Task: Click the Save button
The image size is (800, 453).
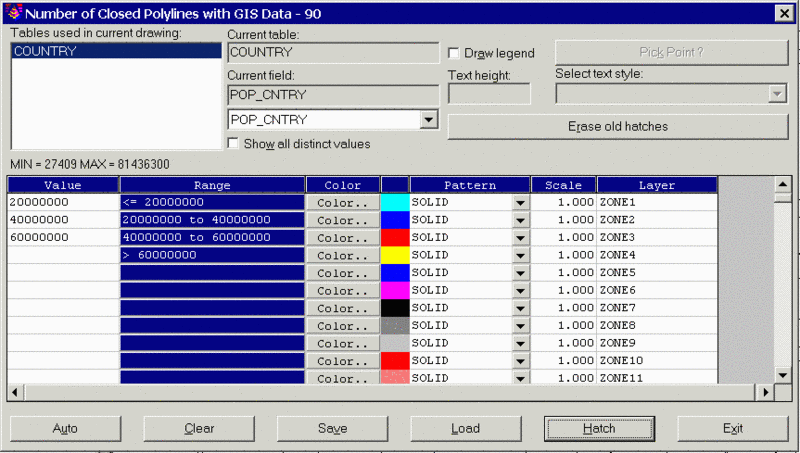Action: pyautogui.click(x=333, y=429)
